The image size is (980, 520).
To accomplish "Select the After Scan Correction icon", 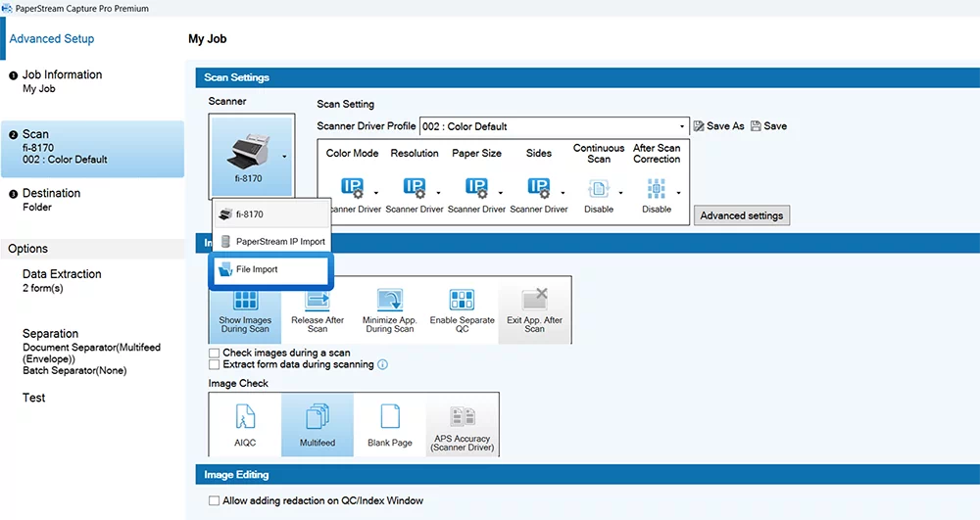I will pos(656,188).
